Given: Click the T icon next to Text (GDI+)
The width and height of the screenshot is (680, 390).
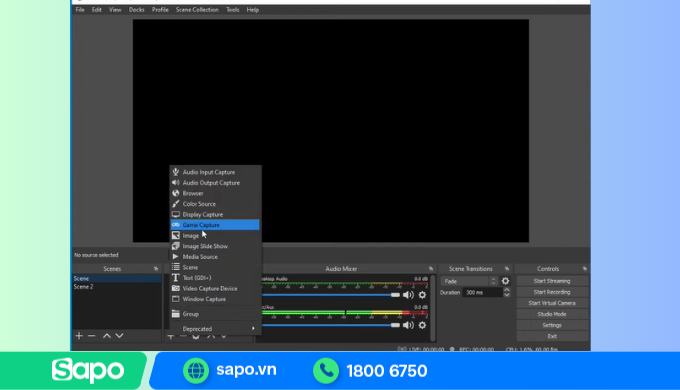Looking at the screenshot, I should click(x=176, y=278).
